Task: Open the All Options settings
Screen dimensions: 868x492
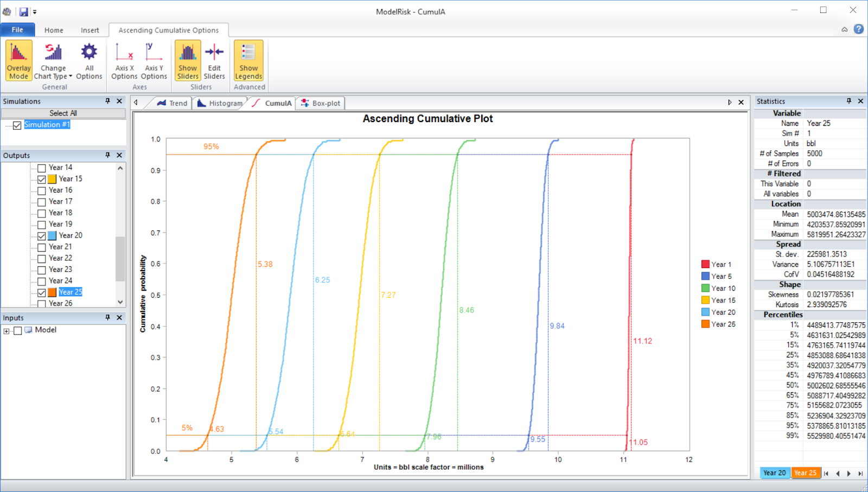Action: (88, 60)
